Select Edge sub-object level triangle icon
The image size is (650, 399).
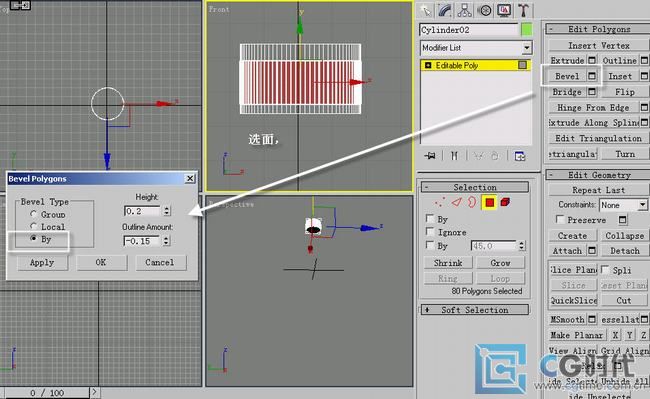(456, 202)
